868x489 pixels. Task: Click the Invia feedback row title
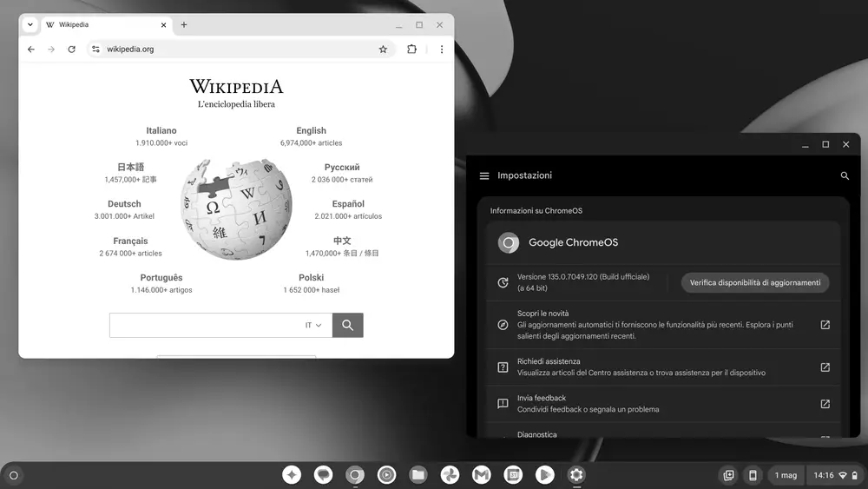tap(542, 398)
